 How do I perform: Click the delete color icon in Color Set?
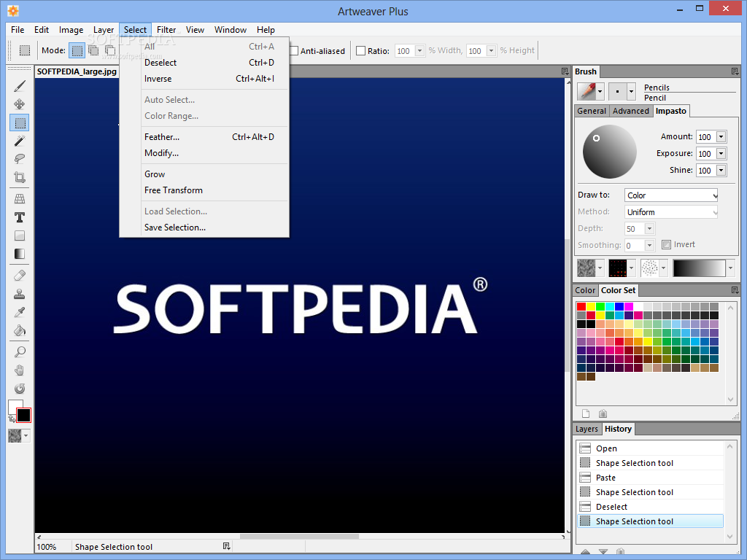coord(603,413)
